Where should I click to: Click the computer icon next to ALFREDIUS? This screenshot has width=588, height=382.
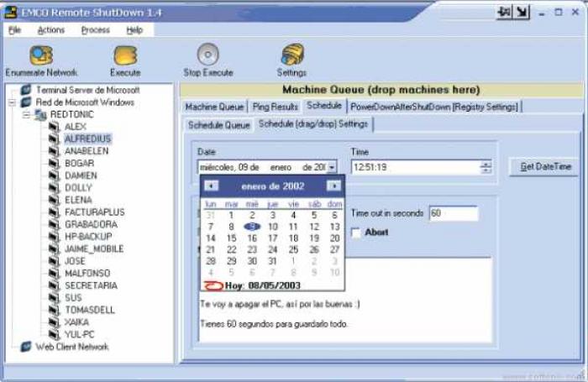pos(54,139)
